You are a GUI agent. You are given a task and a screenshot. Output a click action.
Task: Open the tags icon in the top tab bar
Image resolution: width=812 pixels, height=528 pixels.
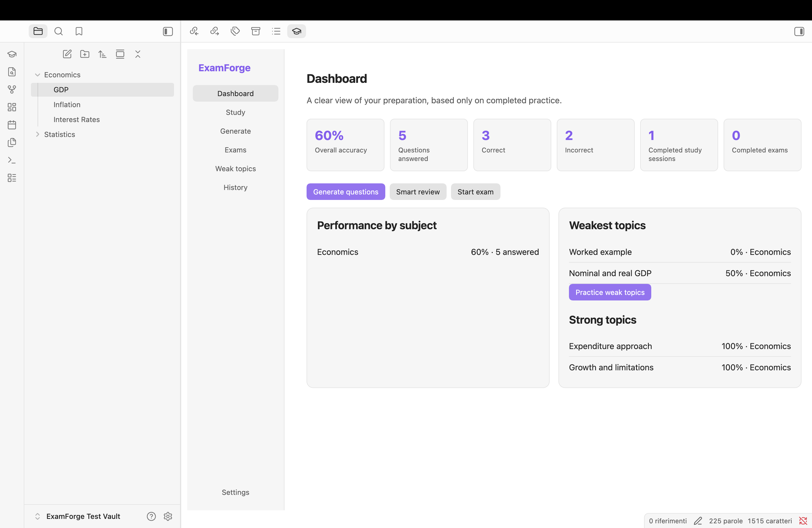tap(235, 31)
